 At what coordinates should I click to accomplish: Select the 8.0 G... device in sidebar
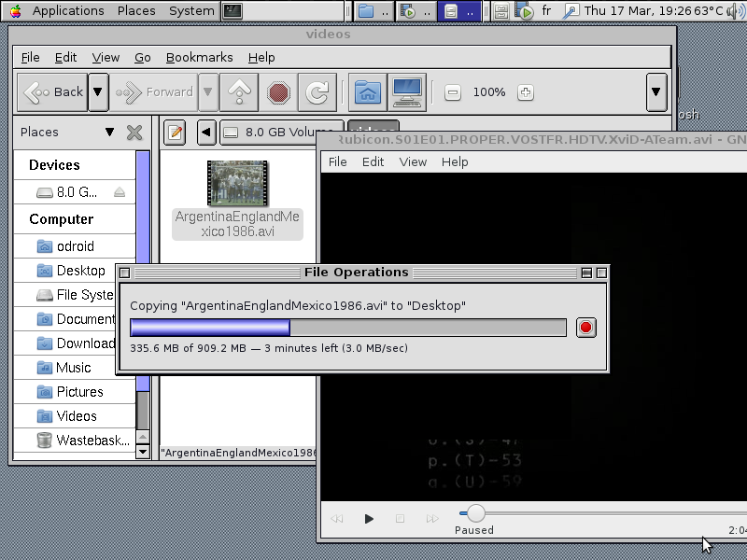tap(75, 192)
